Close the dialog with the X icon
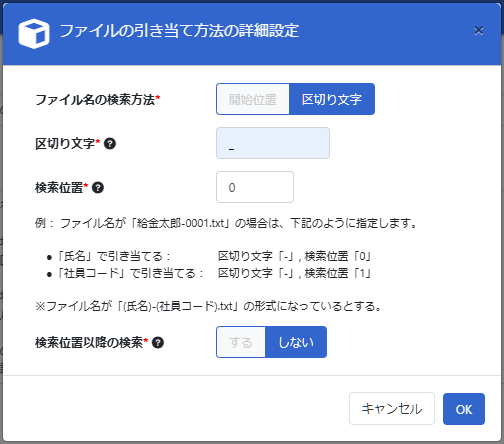The height and width of the screenshot is (444, 504). (x=479, y=31)
